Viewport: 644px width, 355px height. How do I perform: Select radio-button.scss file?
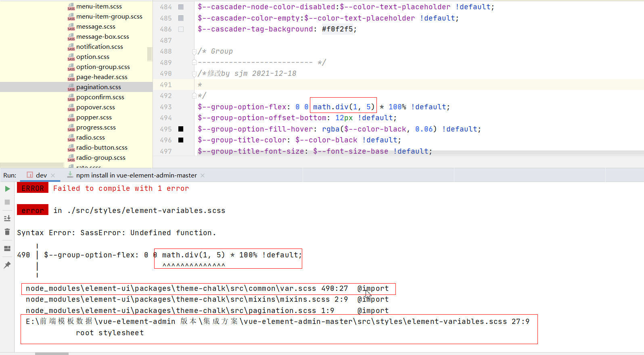pos(102,148)
